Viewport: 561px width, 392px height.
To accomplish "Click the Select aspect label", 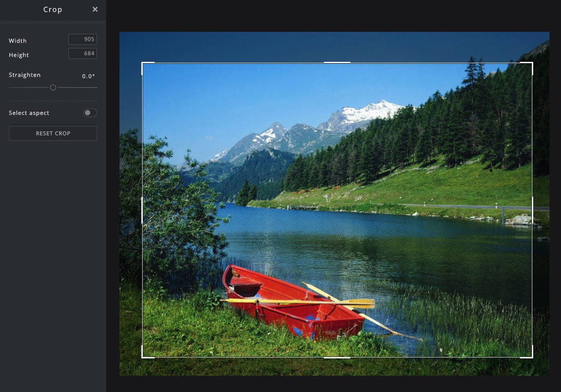I will [29, 113].
